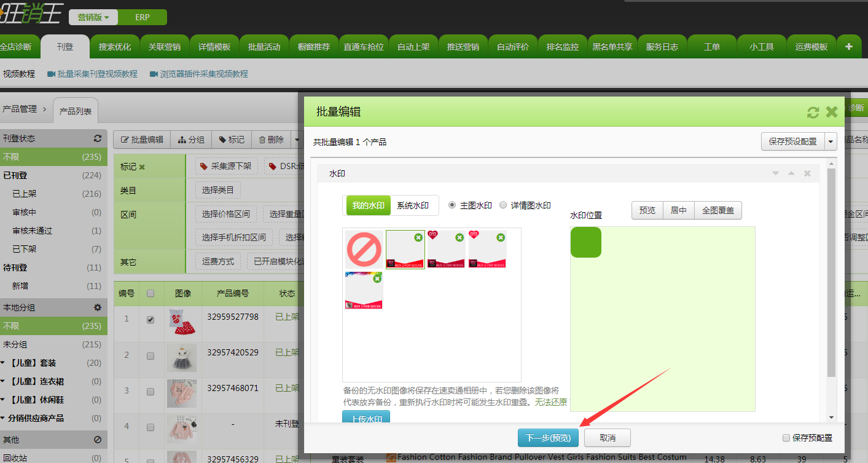
Task: Close the 批量编辑 dialog via the green X
Action: point(832,112)
